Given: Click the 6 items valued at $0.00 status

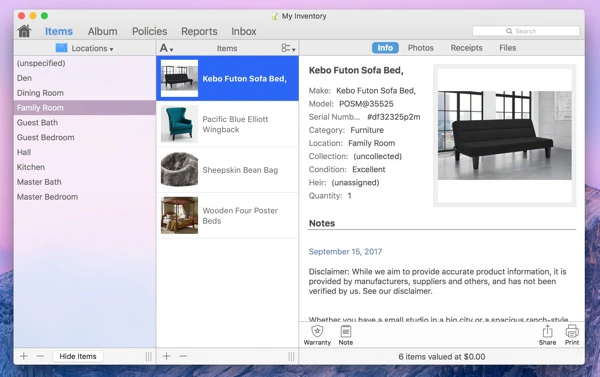Looking at the screenshot, I should [x=442, y=357].
